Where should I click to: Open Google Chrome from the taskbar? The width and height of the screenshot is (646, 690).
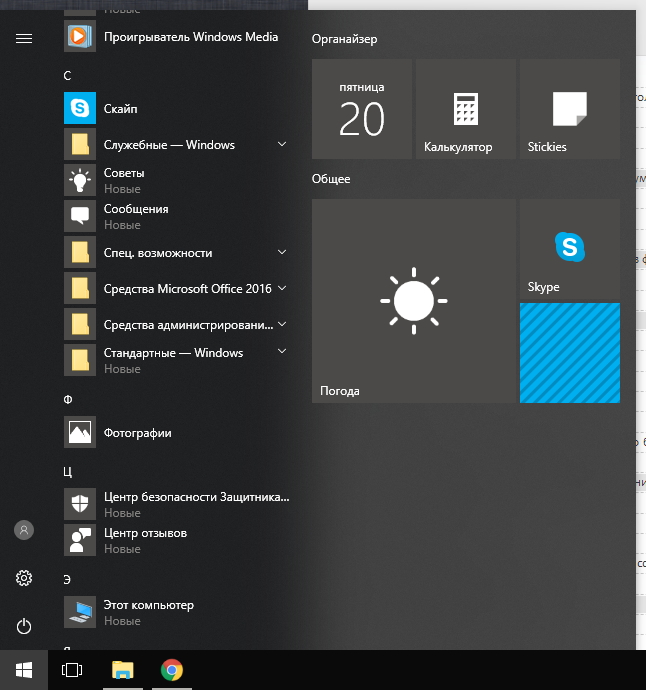coord(172,670)
